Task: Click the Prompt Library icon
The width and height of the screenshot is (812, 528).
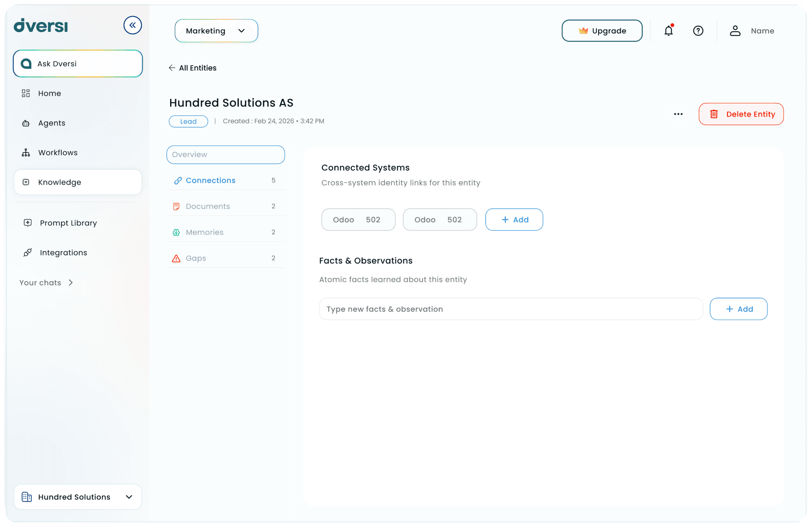Action: pyautogui.click(x=28, y=223)
